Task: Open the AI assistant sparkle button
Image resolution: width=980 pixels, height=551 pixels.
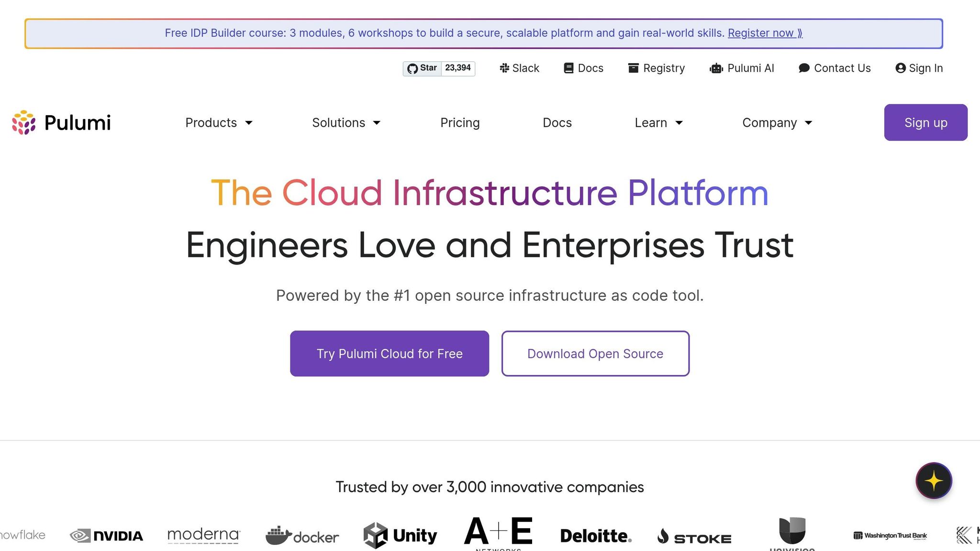Action: click(x=934, y=481)
